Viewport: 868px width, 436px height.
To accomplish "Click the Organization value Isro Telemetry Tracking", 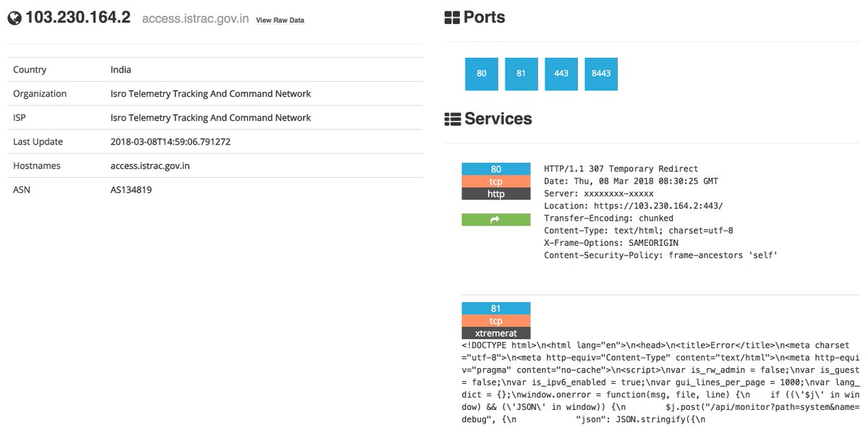I will click(210, 94).
